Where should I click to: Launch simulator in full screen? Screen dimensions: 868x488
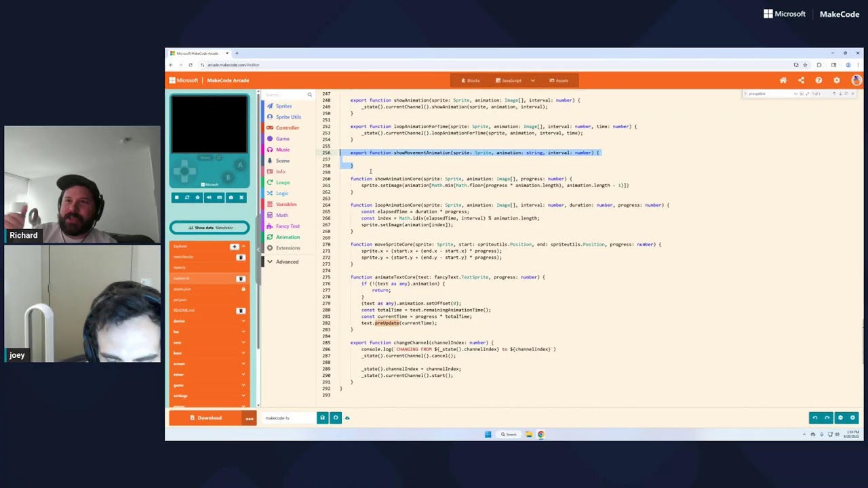click(x=241, y=197)
